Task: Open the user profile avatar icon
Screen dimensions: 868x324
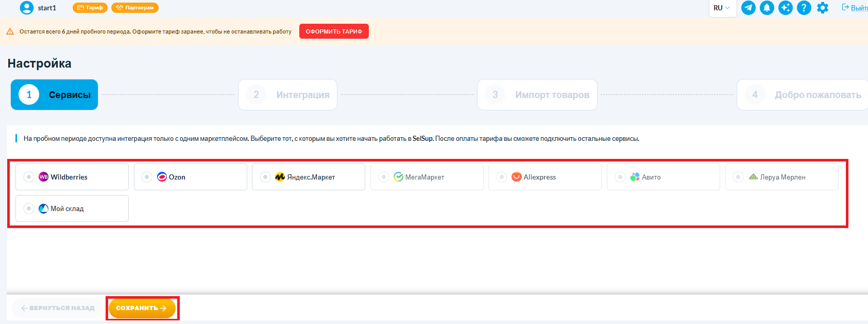Action: pyautogui.click(x=26, y=8)
